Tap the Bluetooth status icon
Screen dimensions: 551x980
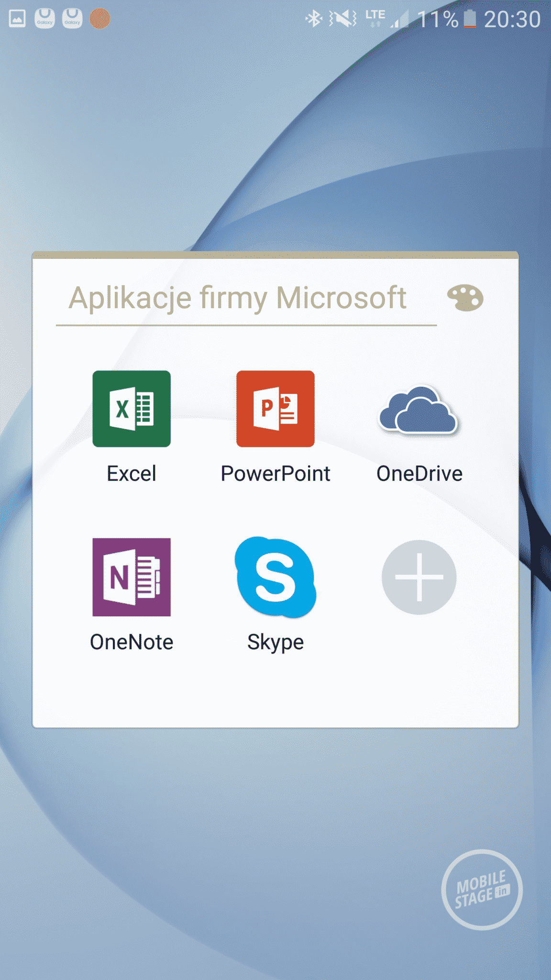click(x=314, y=19)
